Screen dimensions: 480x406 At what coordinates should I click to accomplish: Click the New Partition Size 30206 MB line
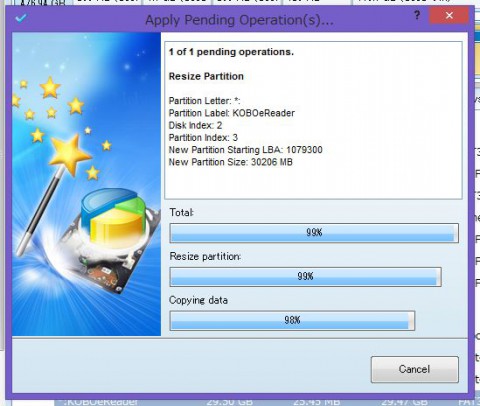231,162
